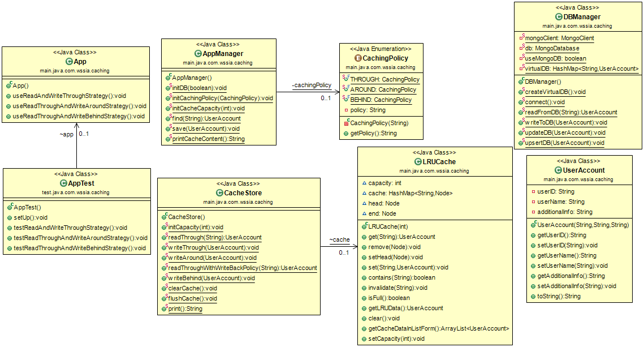Click the field icon beside policy in CachingPolicy
The width and height of the screenshot is (644, 347).
pos(347,110)
